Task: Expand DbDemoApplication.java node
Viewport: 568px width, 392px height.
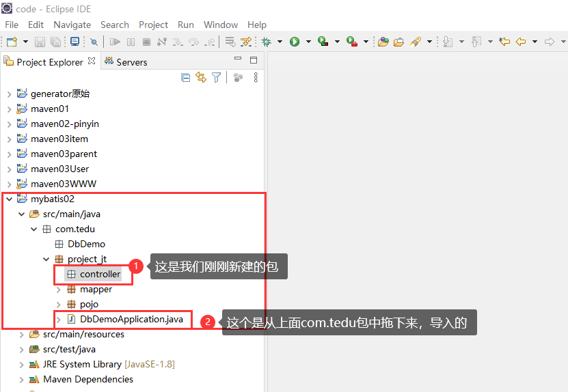Action: pyautogui.click(x=58, y=320)
